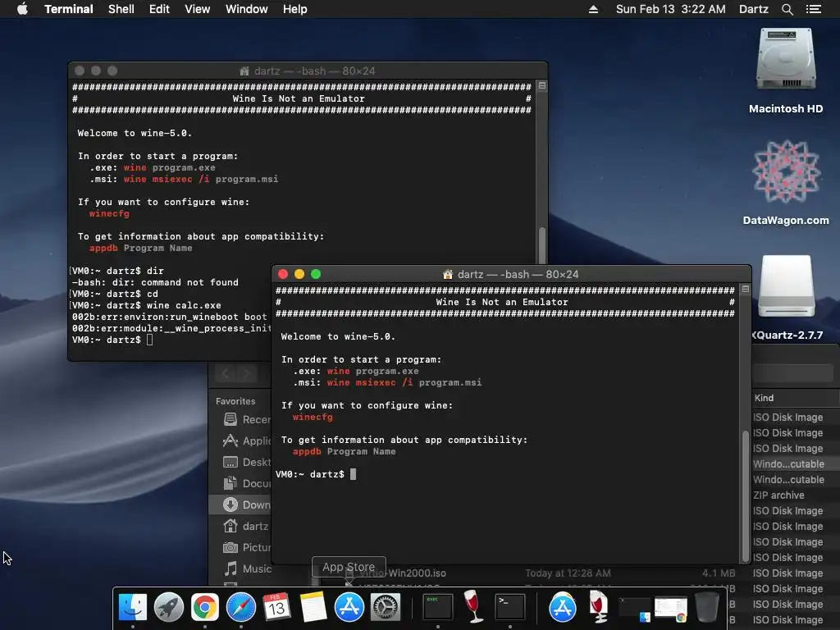Restore minimized dark Finder window thumbnail in dock
840x630 pixels.
(x=634, y=609)
